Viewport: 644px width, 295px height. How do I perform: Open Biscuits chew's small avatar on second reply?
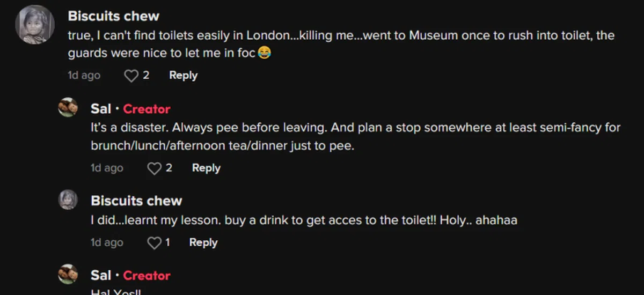tap(68, 200)
